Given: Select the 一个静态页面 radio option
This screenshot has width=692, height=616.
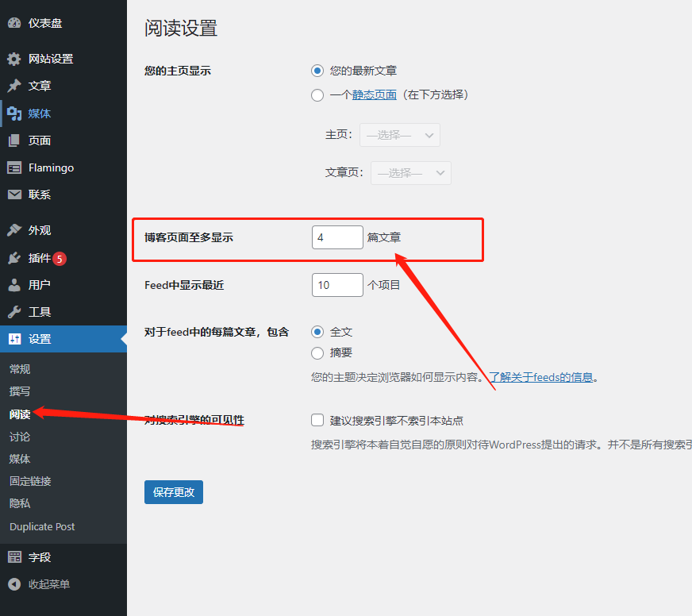Looking at the screenshot, I should 317,95.
